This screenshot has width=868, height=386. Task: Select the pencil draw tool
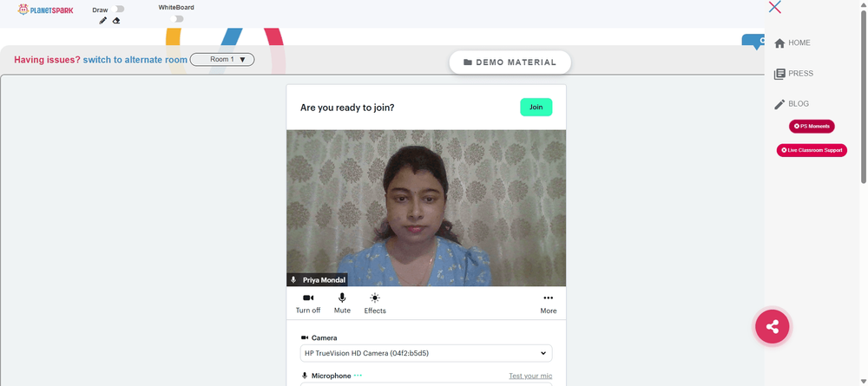pyautogui.click(x=103, y=21)
